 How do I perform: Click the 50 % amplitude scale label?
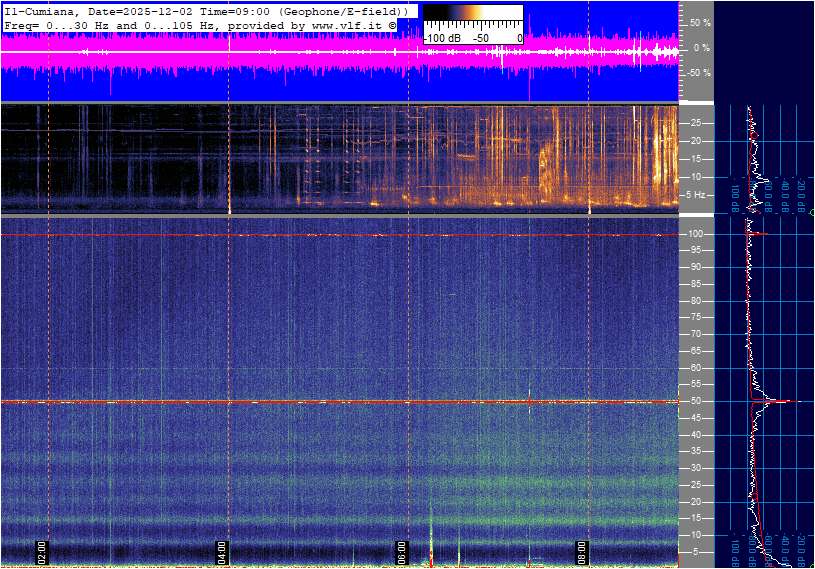(x=700, y=22)
